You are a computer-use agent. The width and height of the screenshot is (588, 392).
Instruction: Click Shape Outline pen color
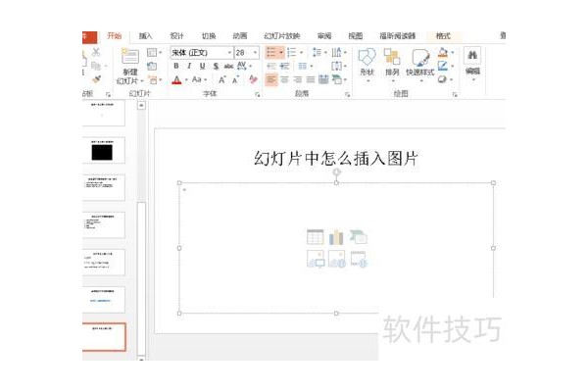[443, 66]
